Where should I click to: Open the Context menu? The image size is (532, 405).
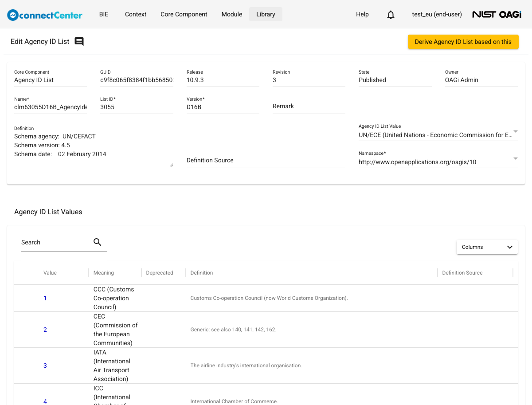click(136, 14)
